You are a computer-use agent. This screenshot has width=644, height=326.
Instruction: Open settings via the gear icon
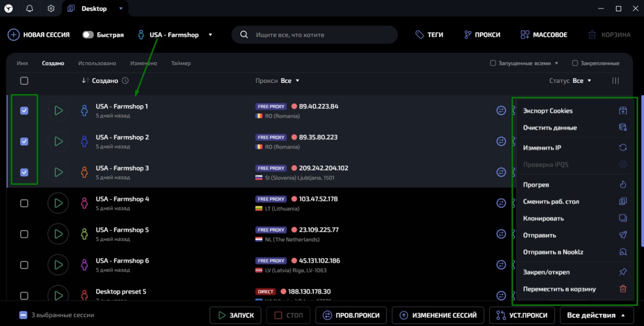51,8
